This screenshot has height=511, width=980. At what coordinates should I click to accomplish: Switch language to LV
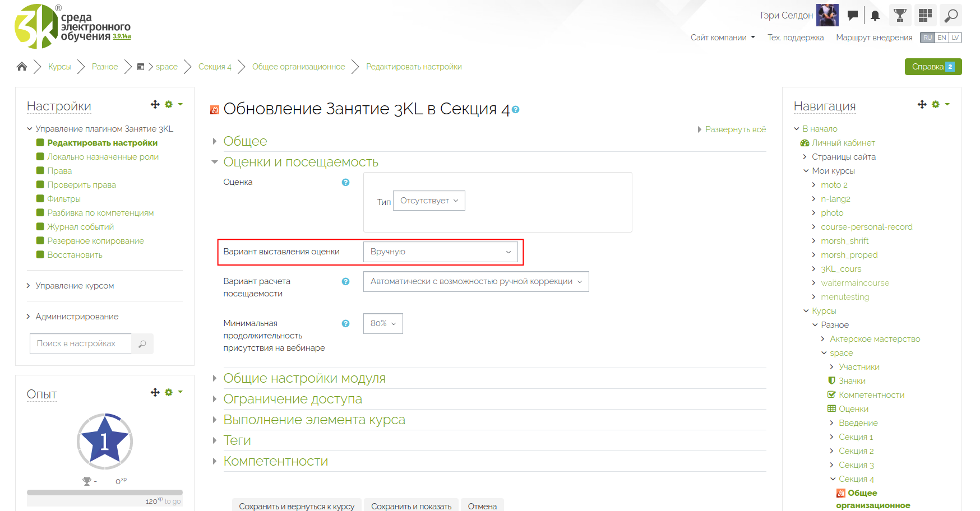955,38
